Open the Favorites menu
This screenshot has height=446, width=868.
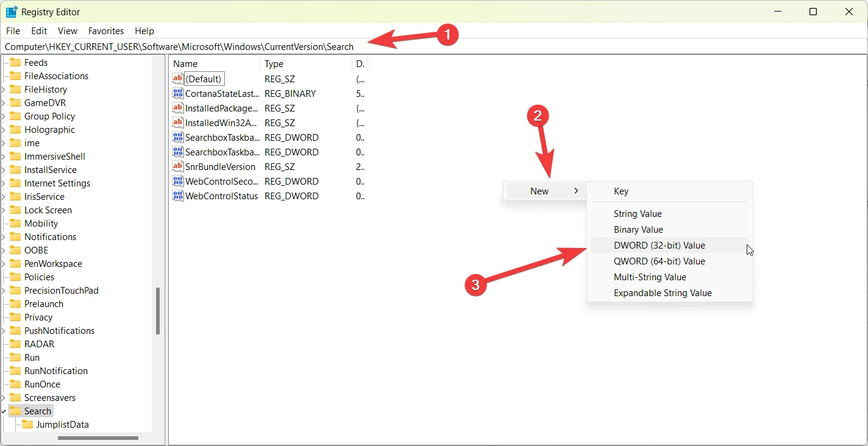106,30
